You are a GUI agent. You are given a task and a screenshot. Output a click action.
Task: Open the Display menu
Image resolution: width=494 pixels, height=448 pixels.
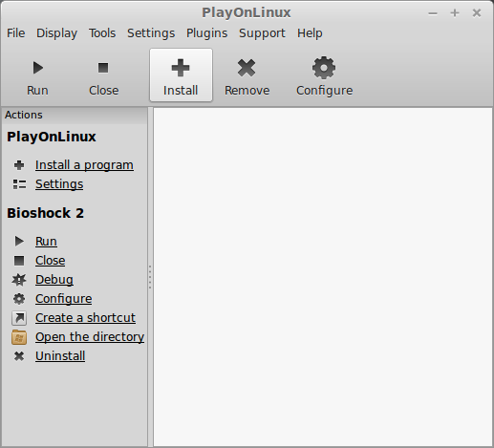(x=56, y=33)
